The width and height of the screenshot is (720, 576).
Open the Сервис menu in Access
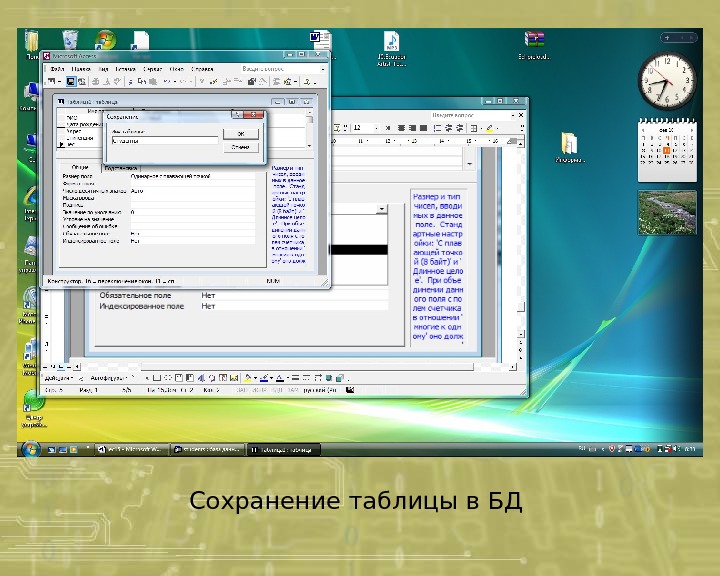[x=152, y=69]
